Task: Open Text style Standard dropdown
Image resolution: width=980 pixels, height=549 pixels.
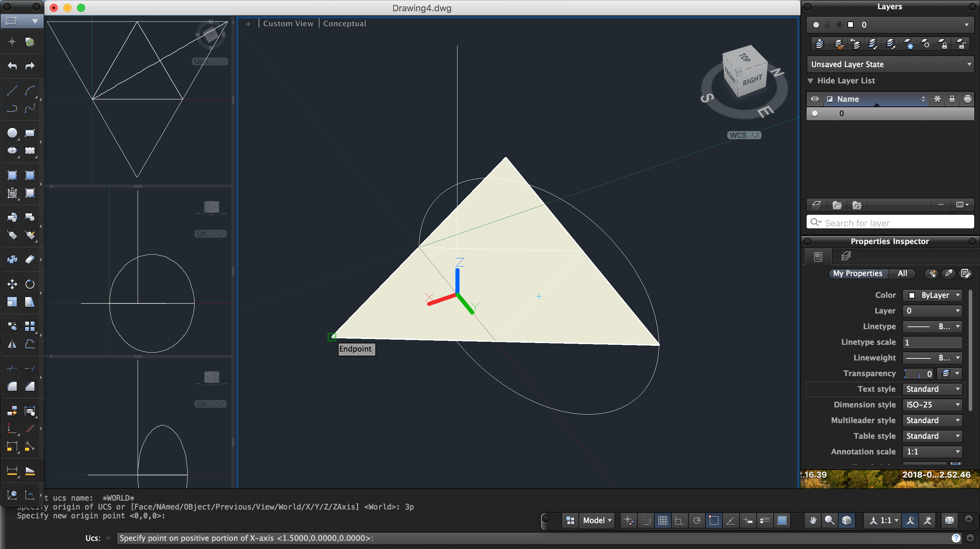Action: (x=933, y=389)
